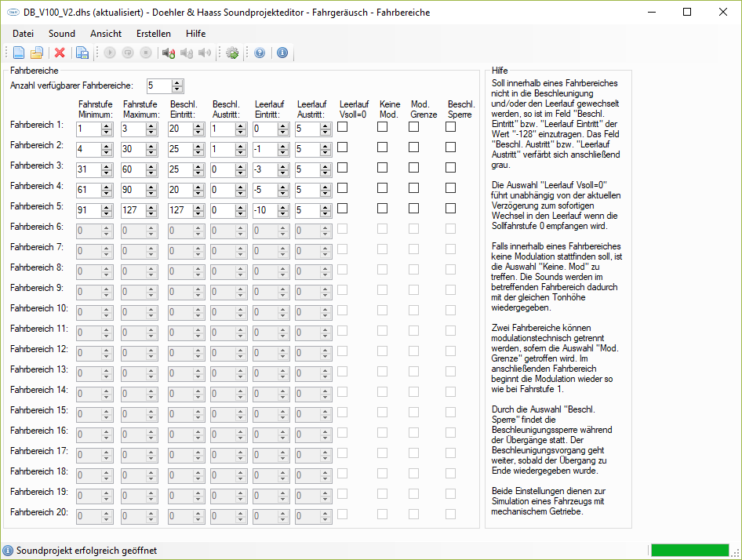Click the 'Beschl. Sperre' column header
The image size is (742, 560).
point(461,109)
